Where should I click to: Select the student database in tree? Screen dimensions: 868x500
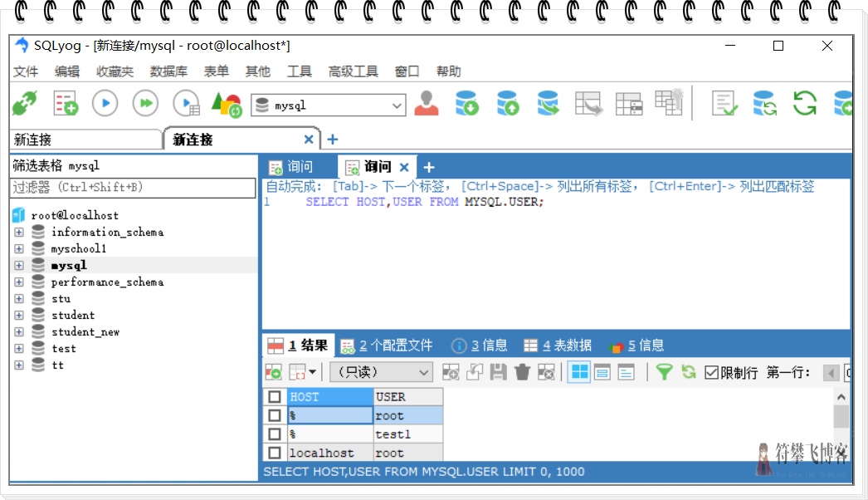[x=72, y=316]
